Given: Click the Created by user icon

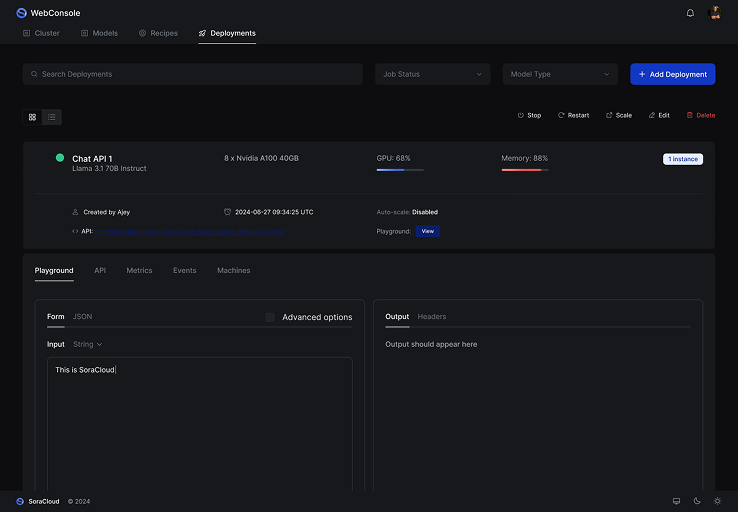Looking at the screenshot, I should click(75, 212).
